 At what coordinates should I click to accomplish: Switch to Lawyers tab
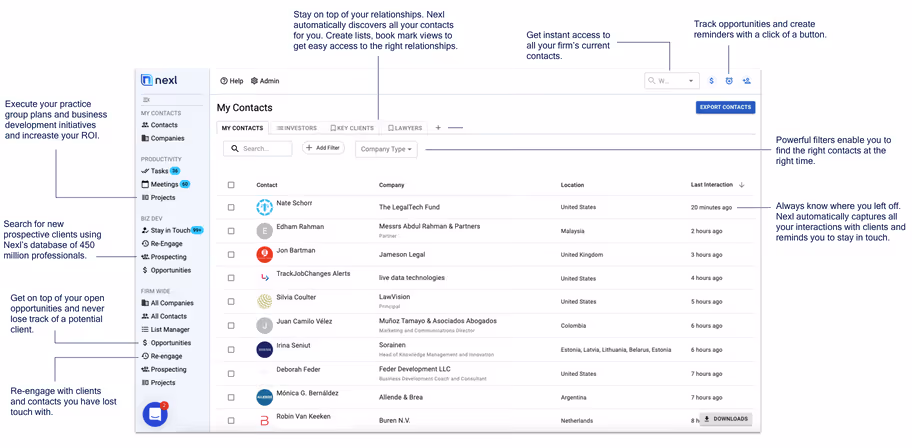click(x=405, y=128)
